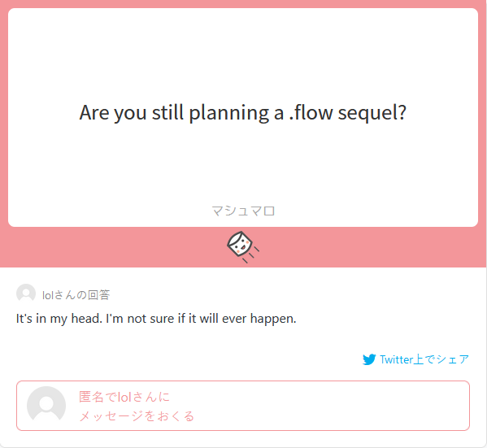This screenshot has height=448, width=487.
Task: Click the メッセージをおくる text
Action: click(x=137, y=415)
